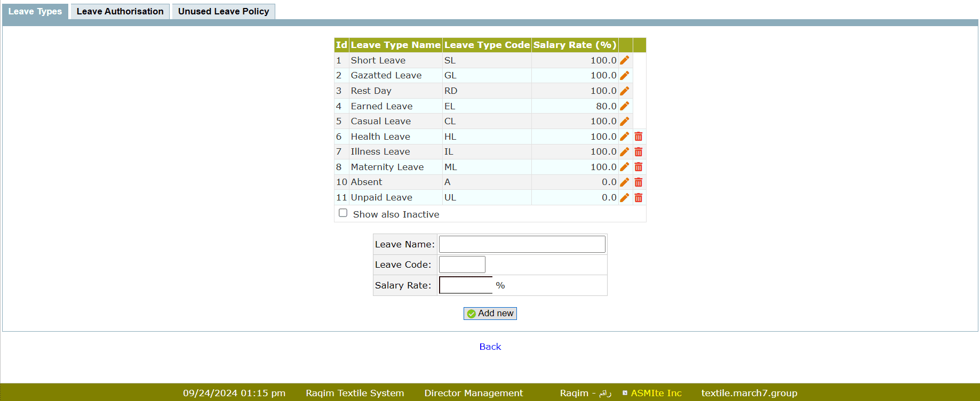The image size is (980, 401).
Task: Follow the Back link
Action: click(x=490, y=347)
